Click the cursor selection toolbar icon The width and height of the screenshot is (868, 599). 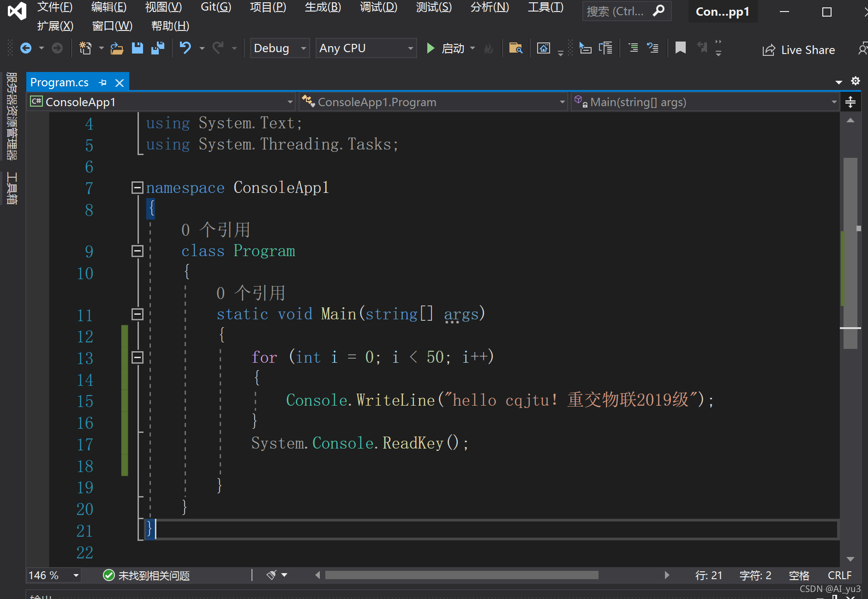click(585, 48)
